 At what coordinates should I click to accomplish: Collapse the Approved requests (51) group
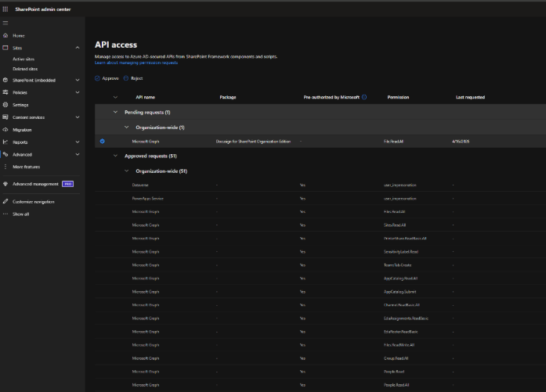(x=115, y=156)
